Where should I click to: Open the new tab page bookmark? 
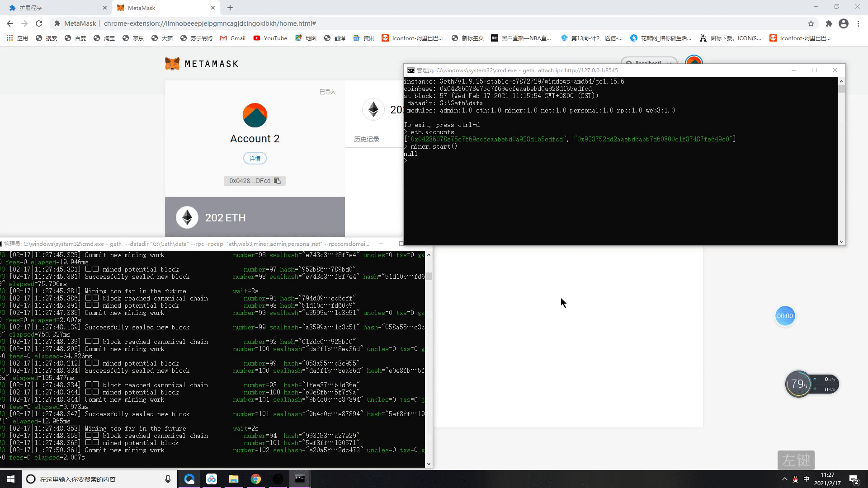click(467, 38)
